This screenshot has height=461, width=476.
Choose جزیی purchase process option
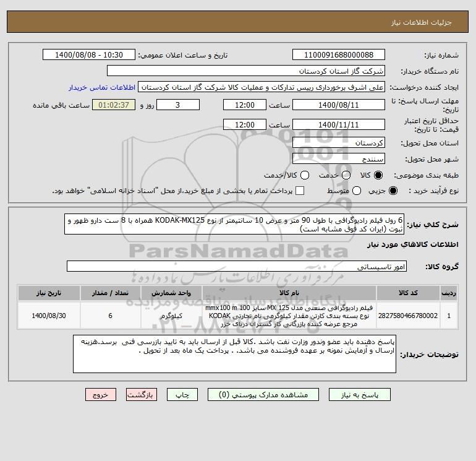[x=393, y=191]
